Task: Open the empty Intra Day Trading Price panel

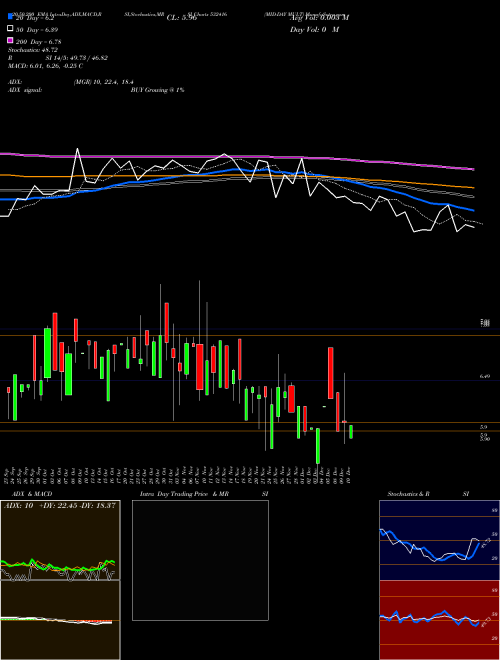Action: point(200,560)
